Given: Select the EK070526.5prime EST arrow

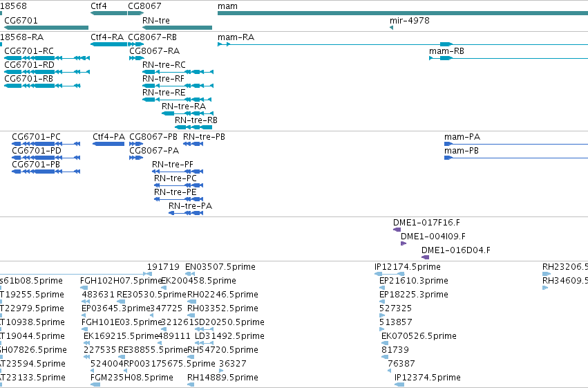Looking at the screenshot, I should [x=385, y=343].
